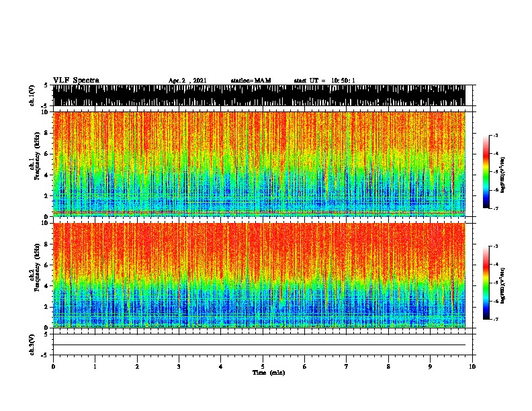Click the ch.1 frequency axis "8" tick label

click(47, 133)
